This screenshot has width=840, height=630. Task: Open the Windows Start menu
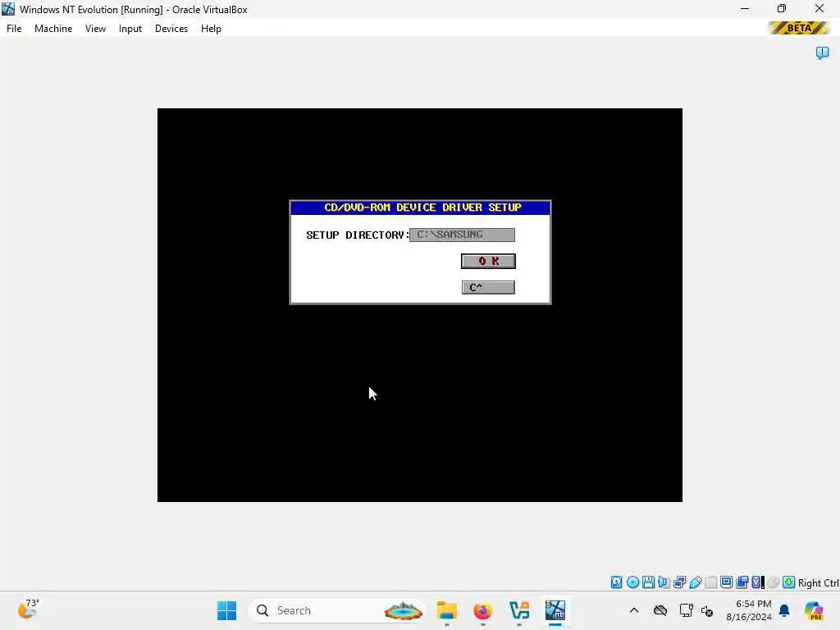(226, 610)
